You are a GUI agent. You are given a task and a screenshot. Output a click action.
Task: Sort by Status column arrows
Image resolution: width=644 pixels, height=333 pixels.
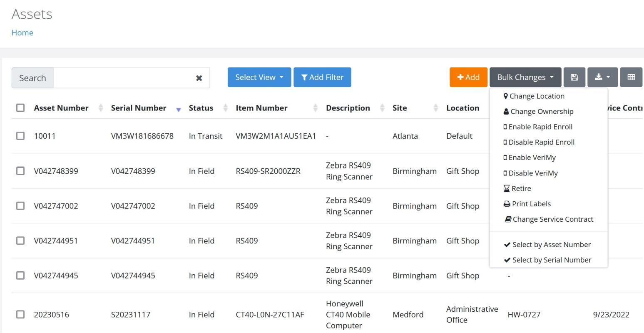point(225,108)
